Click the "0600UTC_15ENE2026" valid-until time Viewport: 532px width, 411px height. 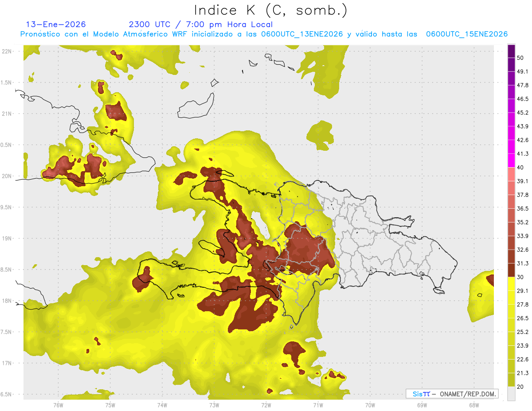(467, 34)
